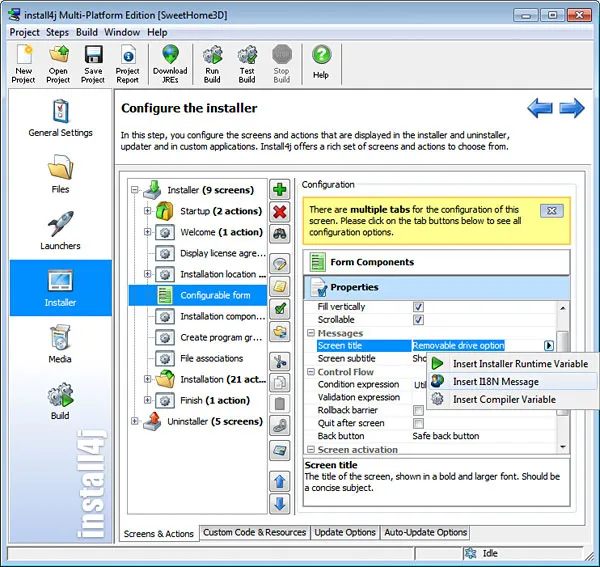The image size is (600, 567).
Task: Switch to Auto-Update Options tab
Action: [x=426, y=533]
